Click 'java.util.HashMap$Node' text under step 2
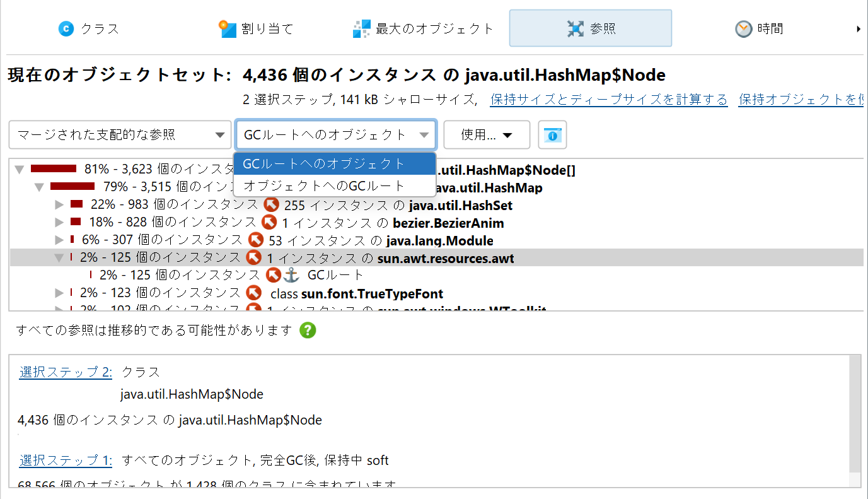Screen dimensions: 868x499 [192, 394]
